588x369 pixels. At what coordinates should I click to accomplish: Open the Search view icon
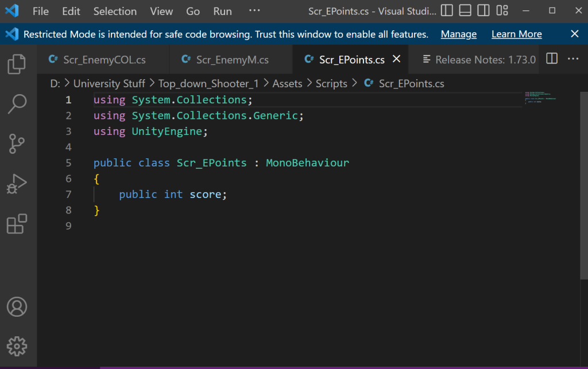click(17, 104)
